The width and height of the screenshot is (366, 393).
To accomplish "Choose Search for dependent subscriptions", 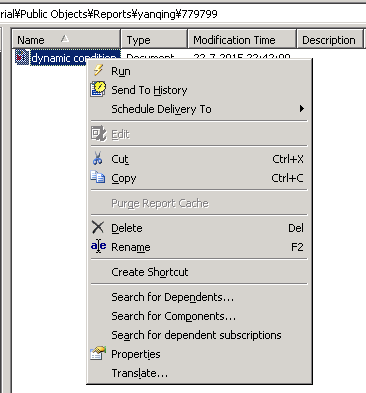I will (x=199, y=335).
